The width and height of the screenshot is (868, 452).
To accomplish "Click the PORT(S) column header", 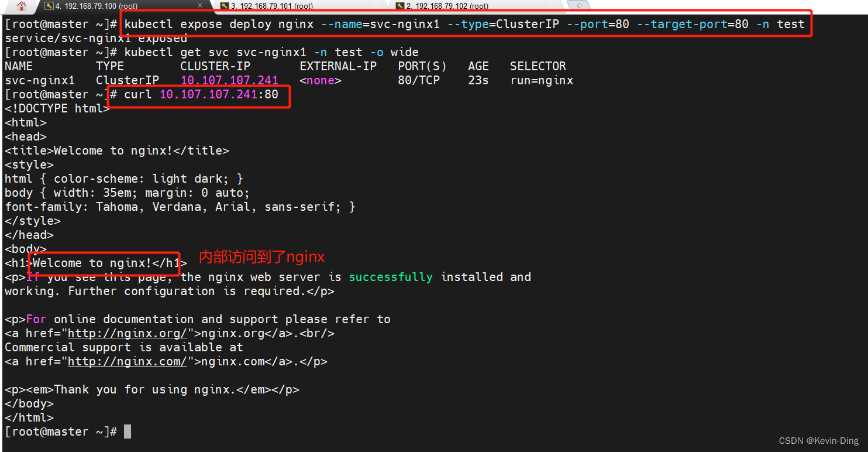I will click(422, 66).
